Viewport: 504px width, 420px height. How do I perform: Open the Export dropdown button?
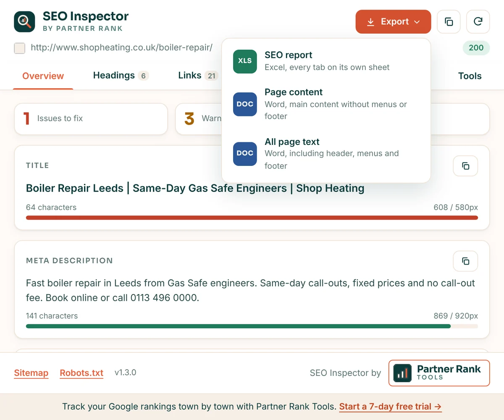tap(393, 21)
